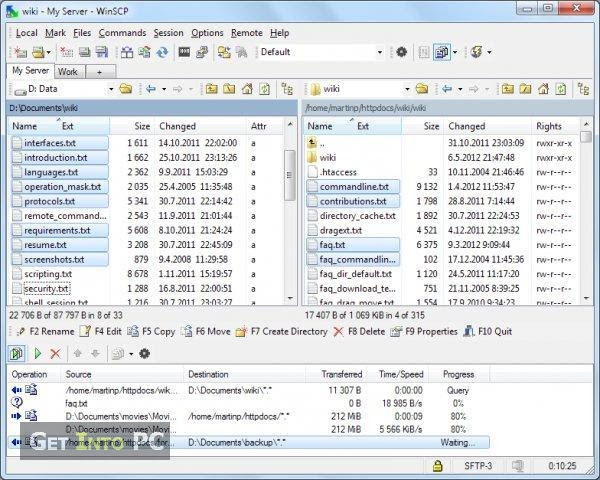
Task: Select remote_command... file in local panel
Action: 60,216
